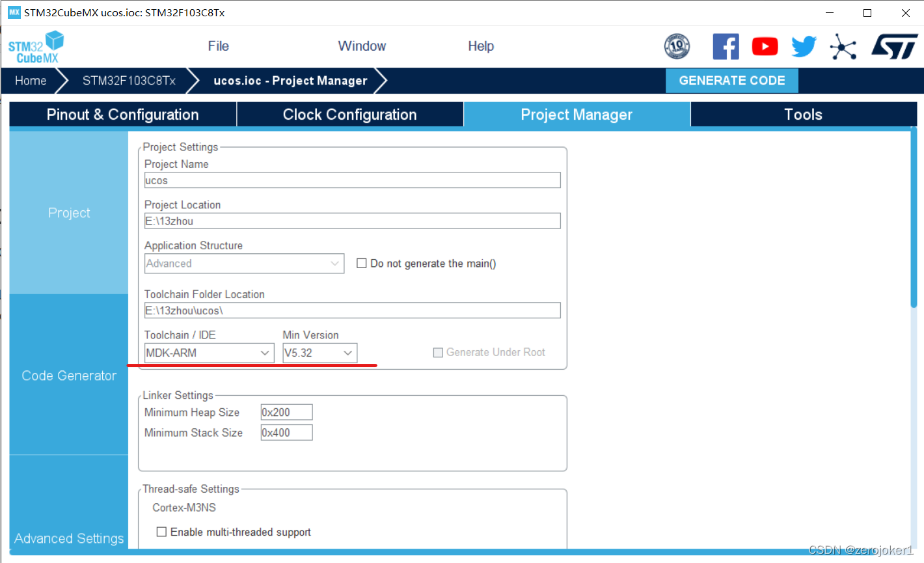Screen dimensions: 924x563
Task: Click the Cortex-M3NS text
Action: pos(184,508)
